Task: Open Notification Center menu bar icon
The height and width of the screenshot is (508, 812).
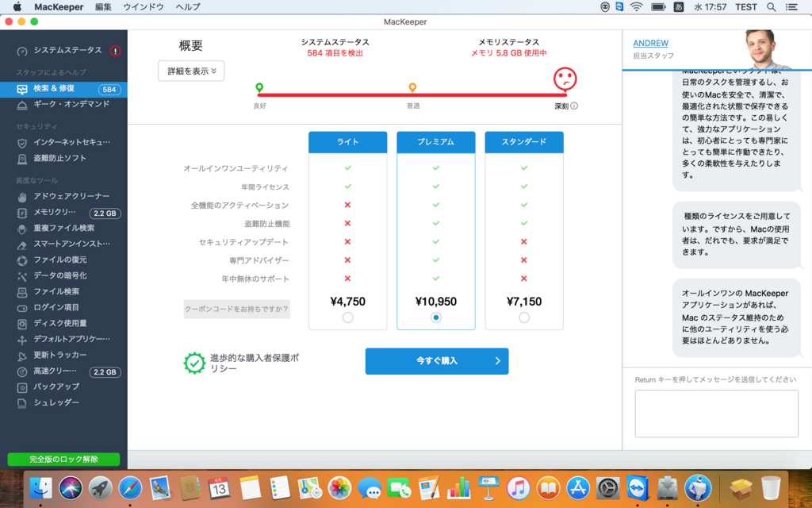Action: [x=791, y=6]
